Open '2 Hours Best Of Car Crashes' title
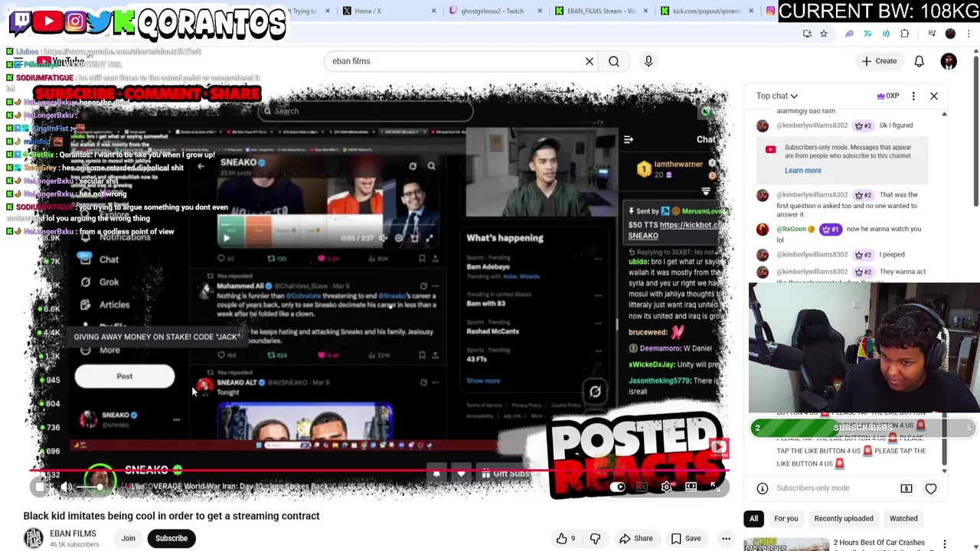Image resolution: width=980 pixels, height=551 pixels. (x=879, y=543)
